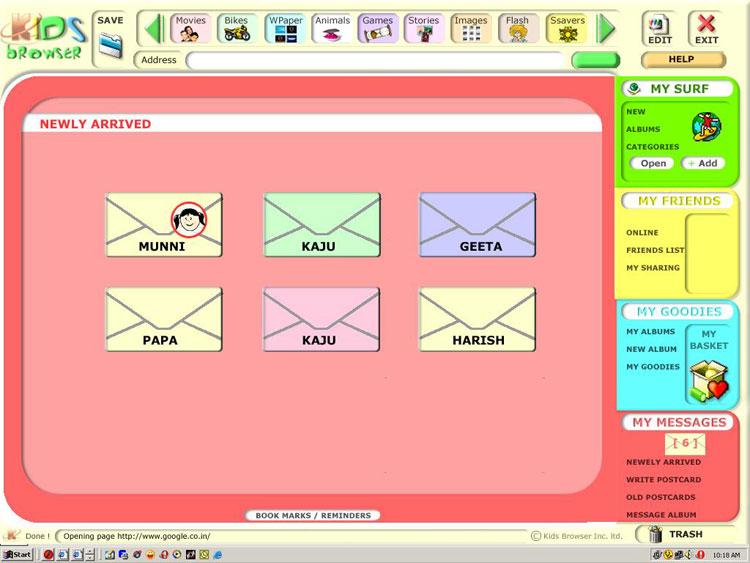Viewport: 750px width, 563px height.
Task: Click the NEWLY ARRIVED heading
Action: click(95, 124)
